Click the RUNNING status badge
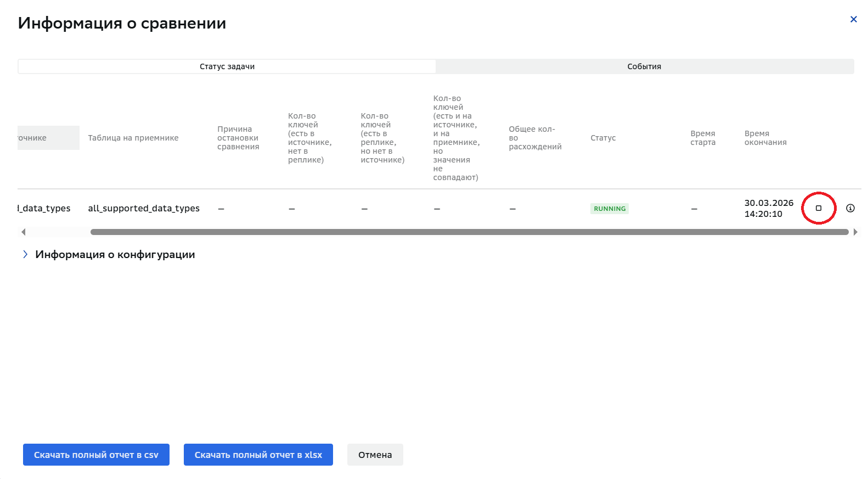Image resolution: width=868 pixels, height=481 pixels. coord(610,209)
